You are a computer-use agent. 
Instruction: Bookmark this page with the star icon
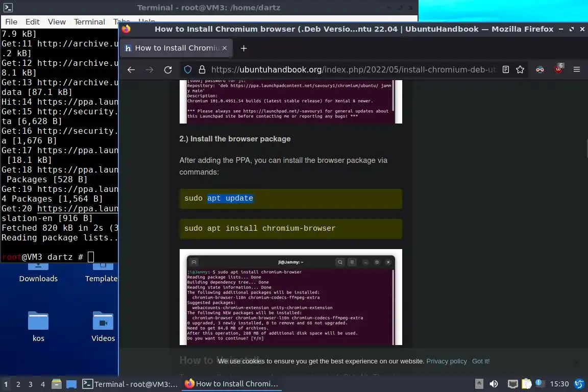tap(520, 70)
